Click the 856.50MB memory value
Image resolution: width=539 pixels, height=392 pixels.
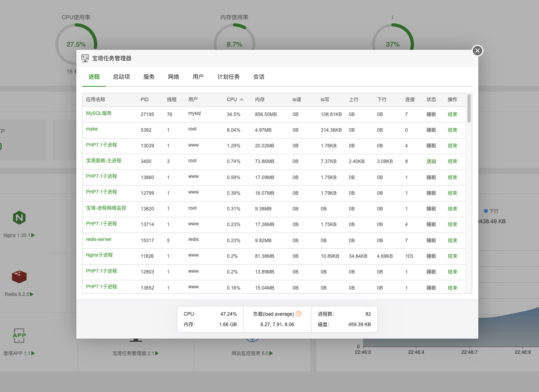266,114
